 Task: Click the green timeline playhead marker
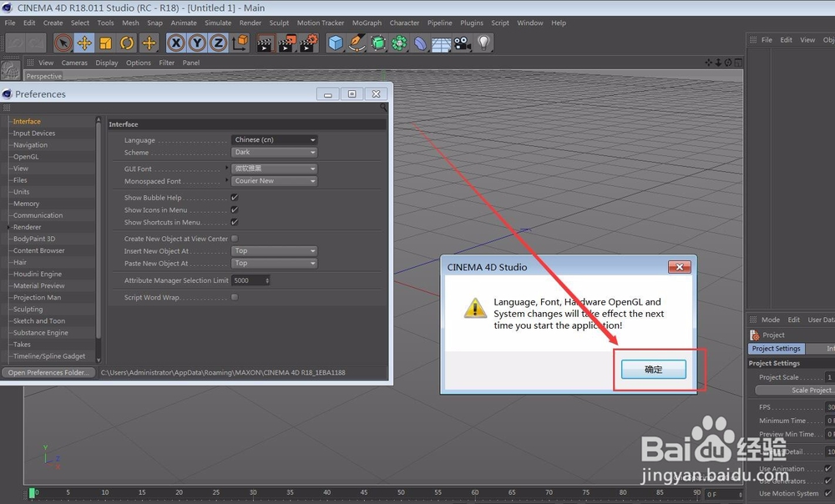32,493
